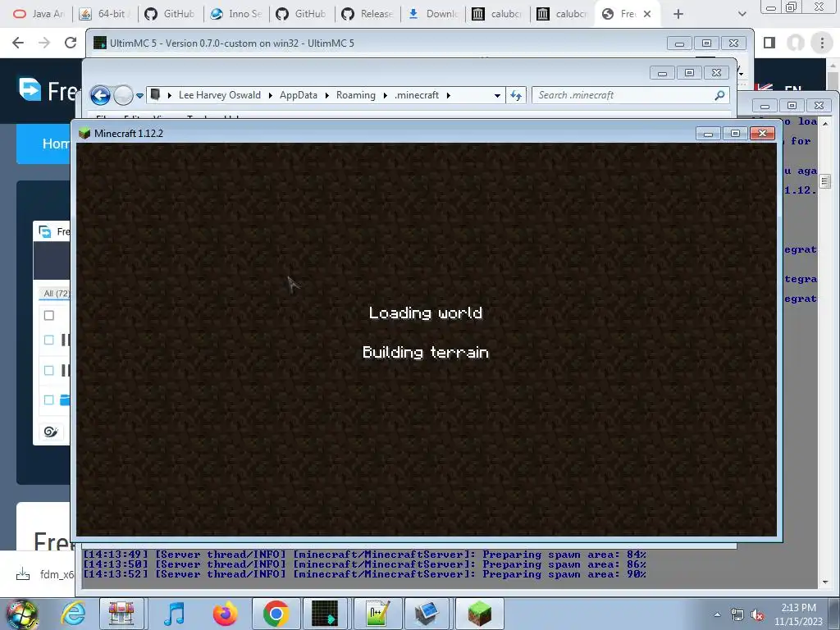Click the muted volume tray icon
Image resolution: width=840 pixels, height=630 pixels.
click(x=757, y=615)
